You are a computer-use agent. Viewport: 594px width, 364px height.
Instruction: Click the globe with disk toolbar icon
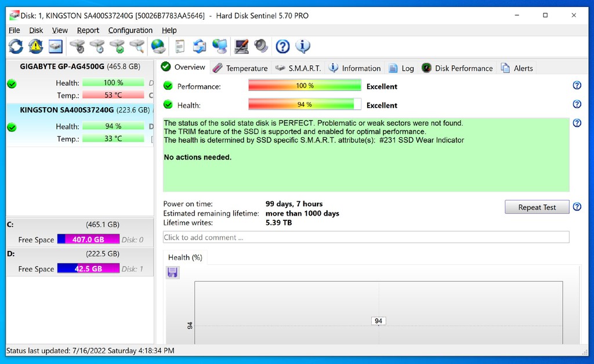[x=158, y=46]
